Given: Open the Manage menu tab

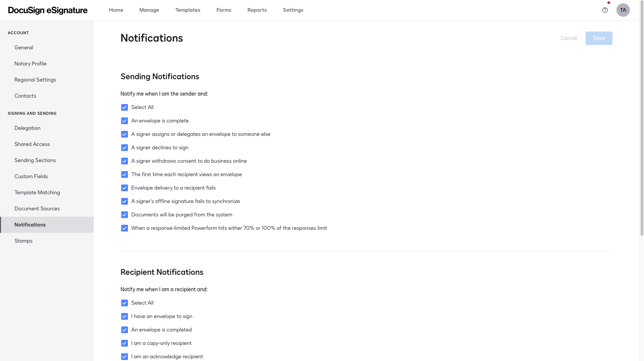Looking at the screenshot, I should (x=149, y=10).
